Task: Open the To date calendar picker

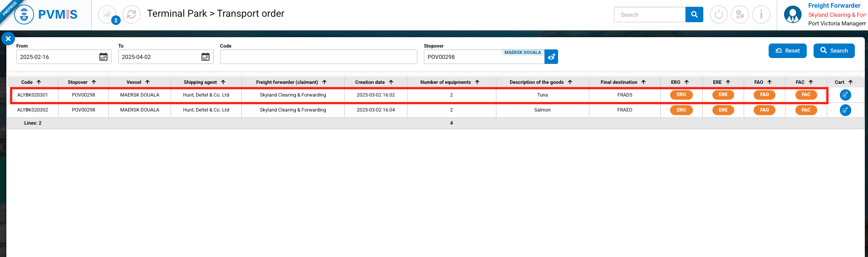Action: point(206,57)
